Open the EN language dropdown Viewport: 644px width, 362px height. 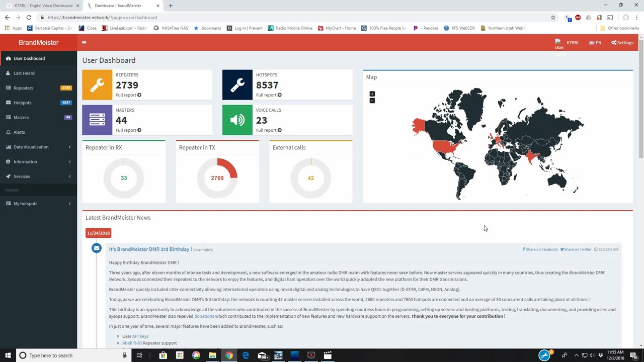(595, 43)
